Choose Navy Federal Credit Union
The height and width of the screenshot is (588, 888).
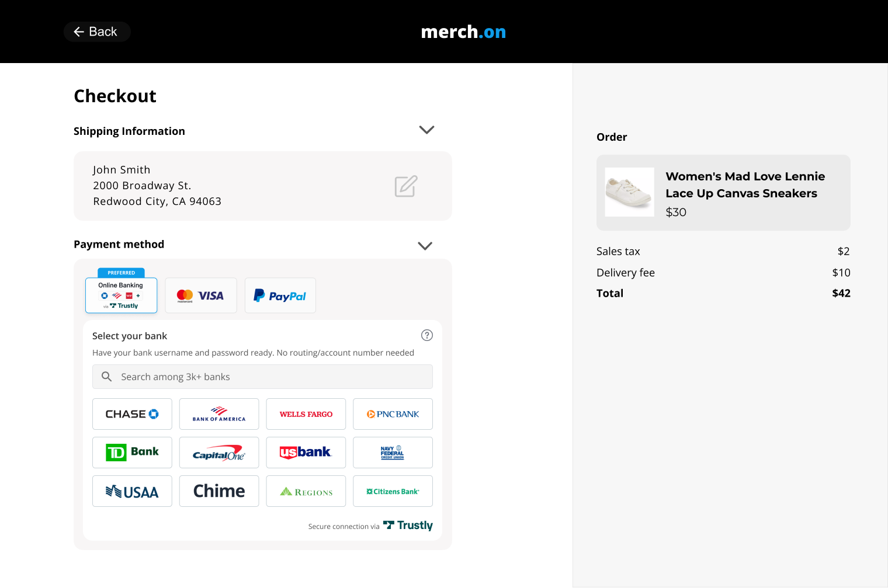[393, 453]
